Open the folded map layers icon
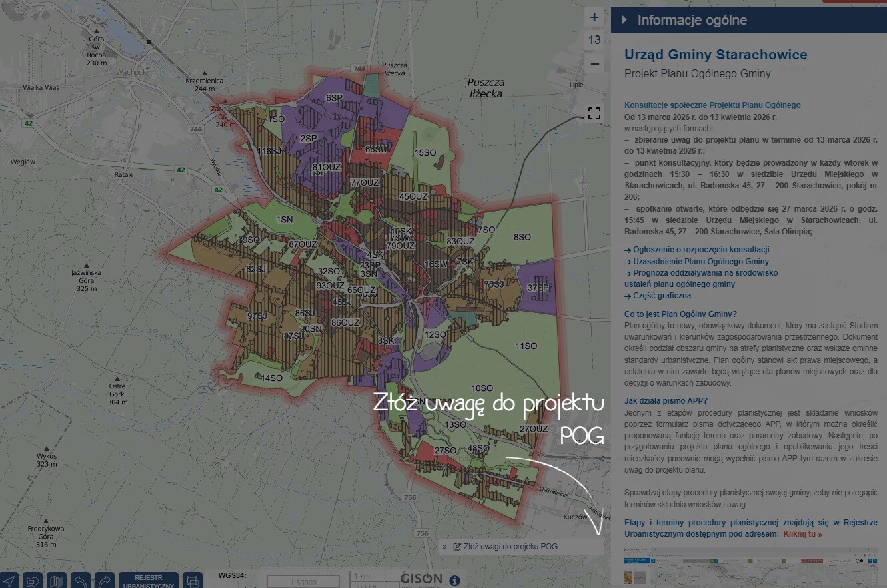The height and width of the screenshot is (588, 887). pos(57,581)
